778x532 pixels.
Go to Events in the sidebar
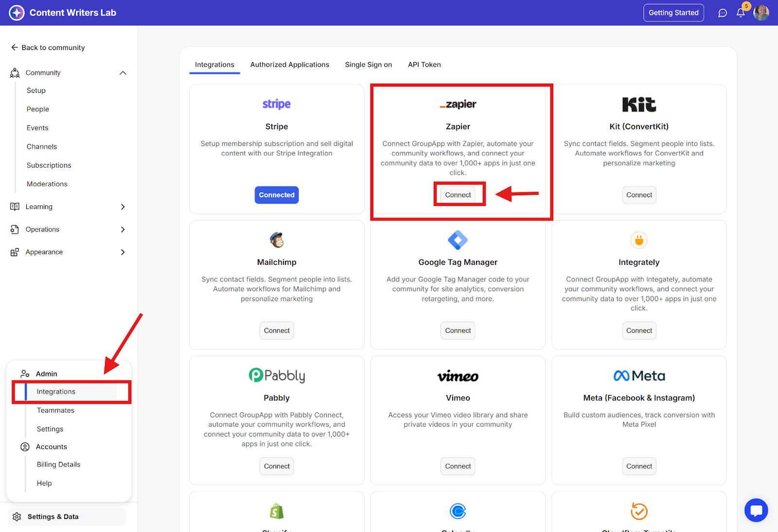[x=37, y=128]
